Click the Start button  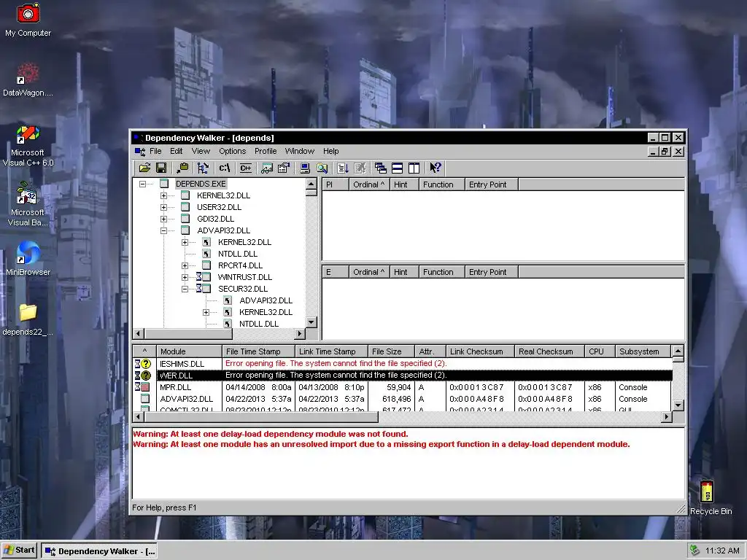(19, 551)
